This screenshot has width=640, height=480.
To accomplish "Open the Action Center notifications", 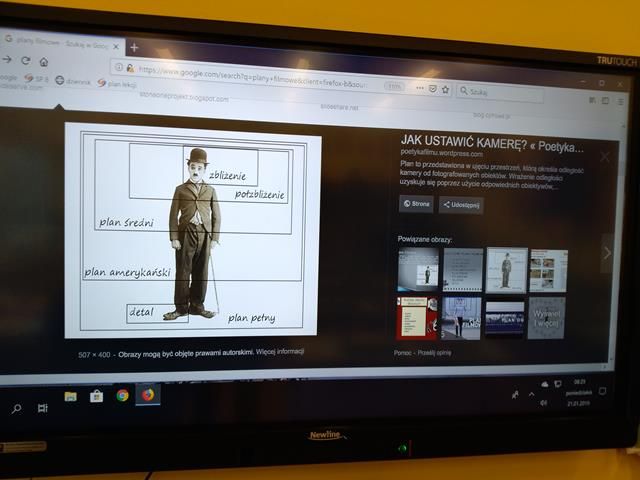I will point(602,391).
